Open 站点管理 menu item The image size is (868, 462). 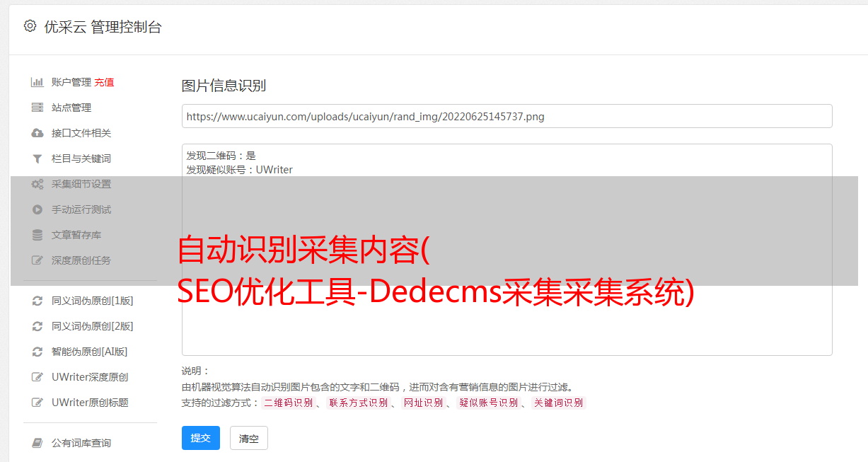(71, 108)
